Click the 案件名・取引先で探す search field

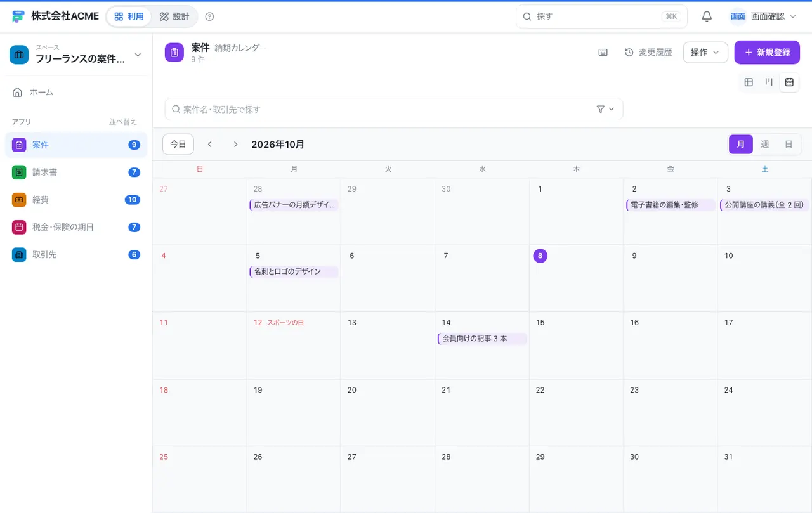point(394,109)
